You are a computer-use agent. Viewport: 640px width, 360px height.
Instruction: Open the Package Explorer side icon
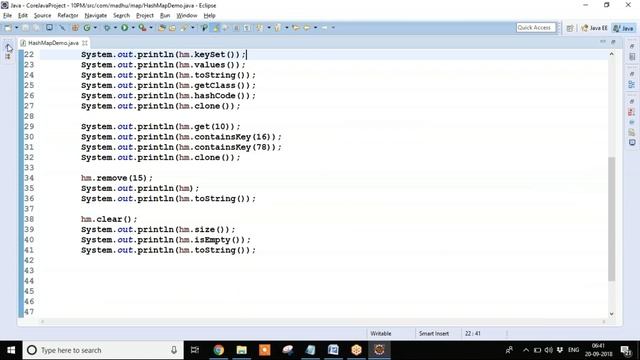point(8,56)
